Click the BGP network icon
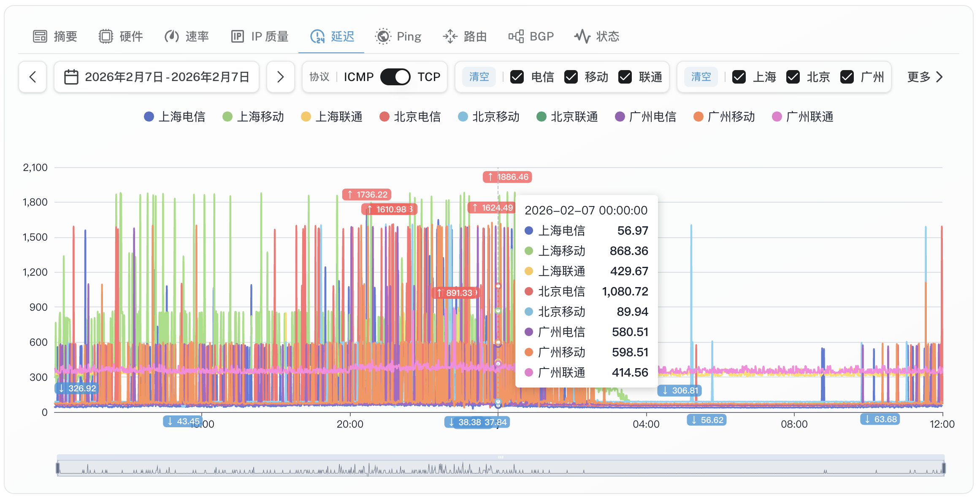 (x=516, y=36)
